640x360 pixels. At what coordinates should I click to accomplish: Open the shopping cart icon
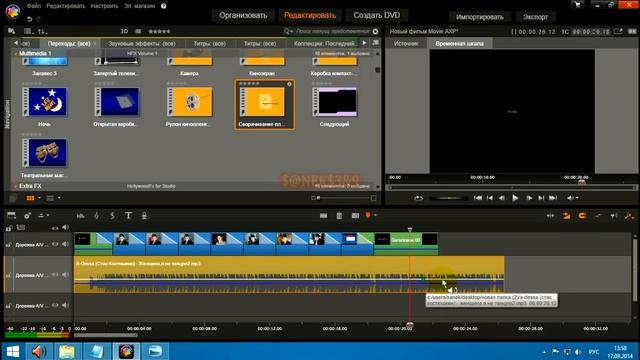577,5
